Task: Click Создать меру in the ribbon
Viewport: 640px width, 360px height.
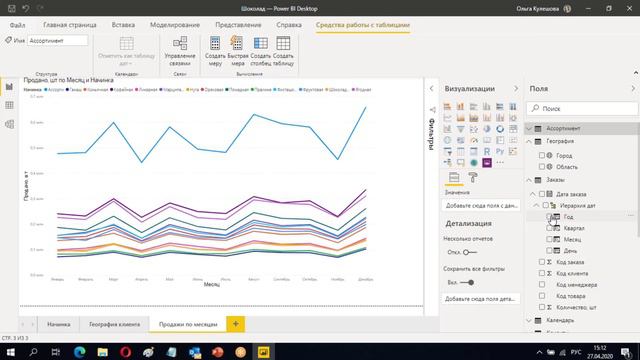Action: [215, 51]
